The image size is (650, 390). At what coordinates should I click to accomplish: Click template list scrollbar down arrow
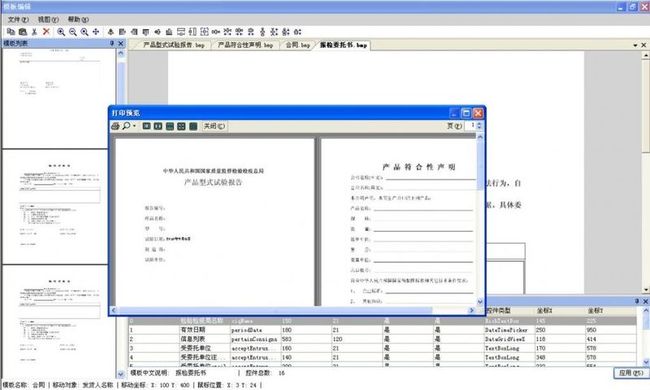pyautogui.click(x=121, y=374)
